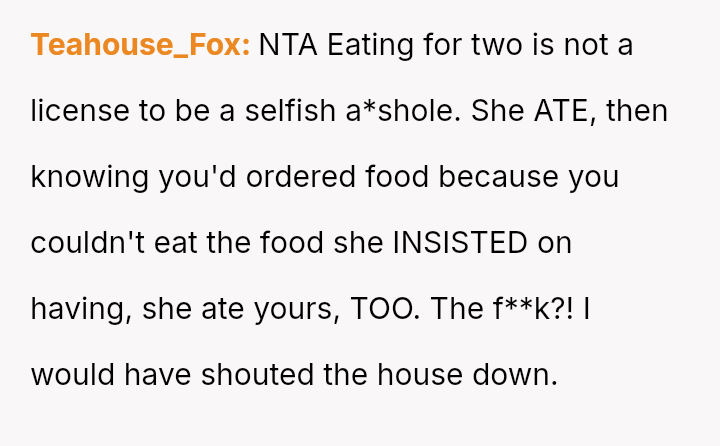Click the word house
Viewport: 720px width, 446px height.
pyautogui.click(x=420, y=374)
